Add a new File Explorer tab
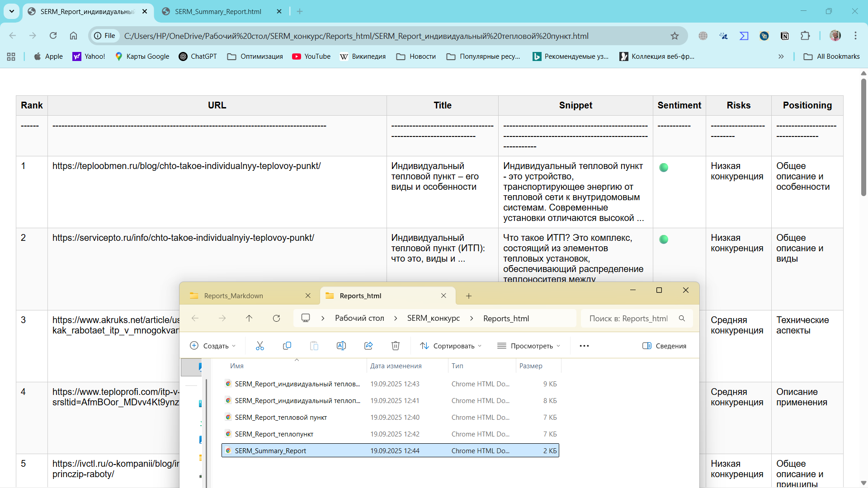 [x=469, y=296]
